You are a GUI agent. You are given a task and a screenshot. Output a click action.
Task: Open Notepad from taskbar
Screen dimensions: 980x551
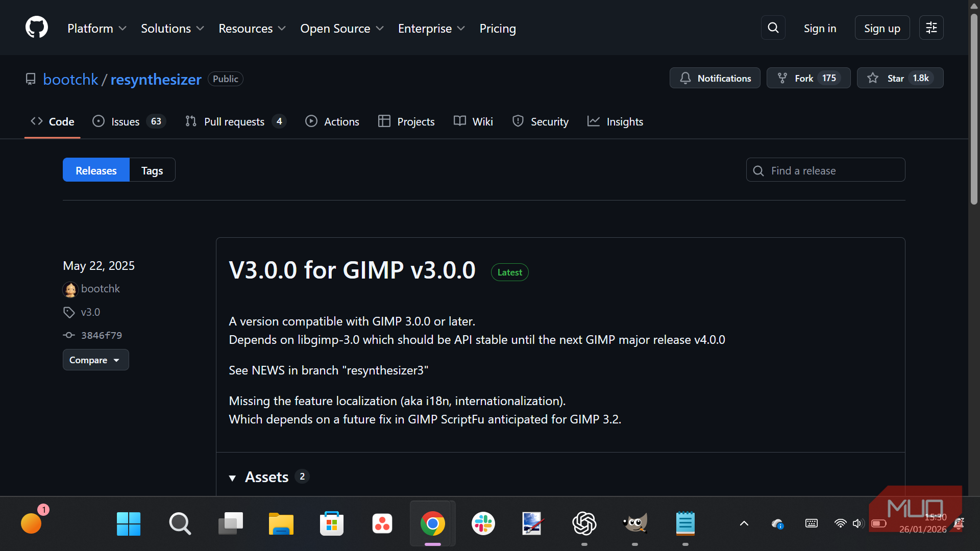click(x=685, y=524)
